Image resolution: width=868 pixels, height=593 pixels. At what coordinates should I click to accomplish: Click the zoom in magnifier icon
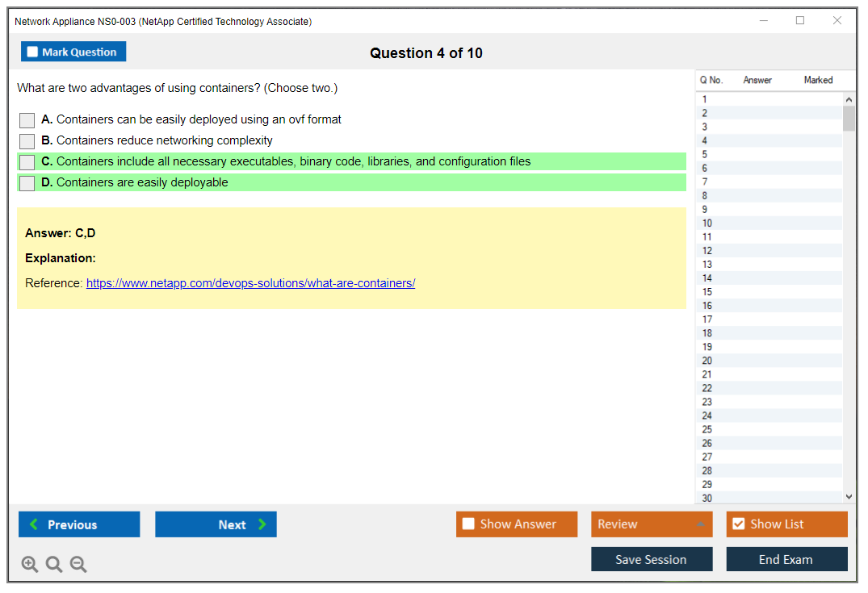click(30, 565)
